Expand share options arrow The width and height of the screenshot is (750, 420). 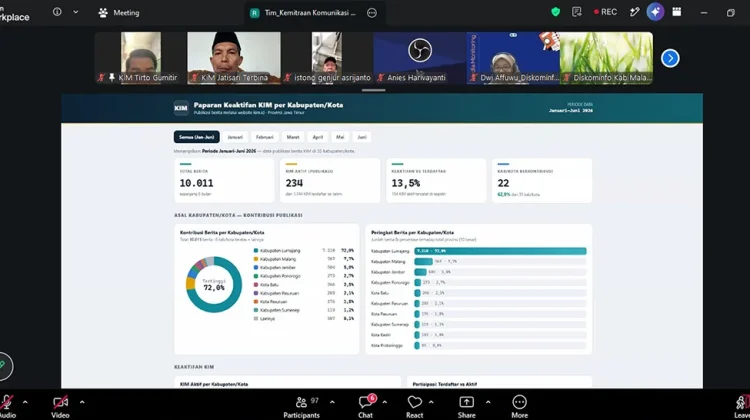click(488, 402)
